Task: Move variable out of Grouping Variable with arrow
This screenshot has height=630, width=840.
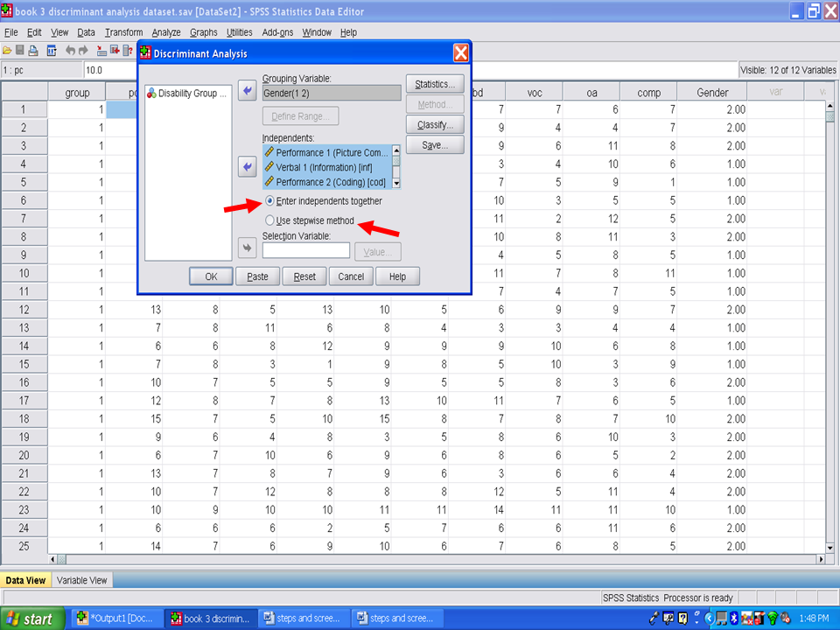Action: point(248,92)
